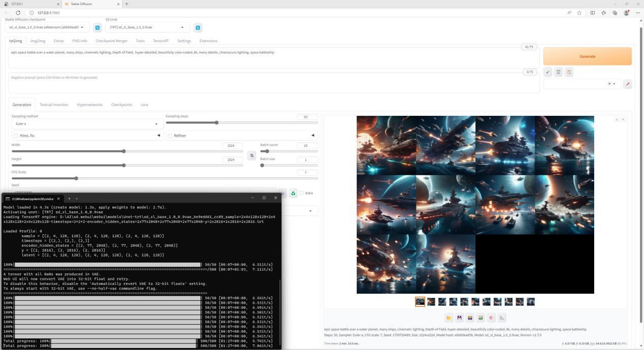Open the Lora sub-tab
Viewport: 644px width, 350px height.
click(x=144, y=105)
